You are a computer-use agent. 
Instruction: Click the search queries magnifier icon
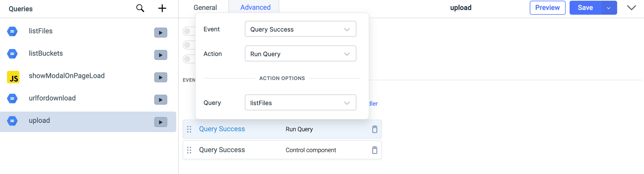click(x=140, y=8)
